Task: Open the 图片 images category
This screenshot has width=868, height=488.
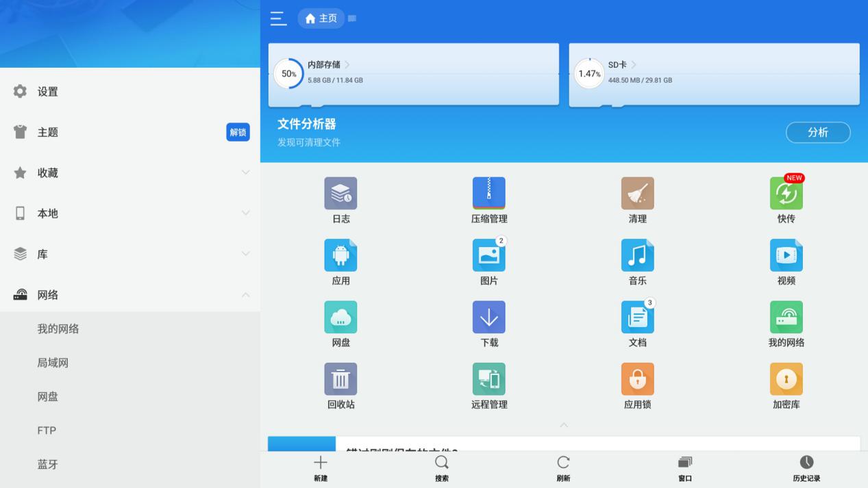Action: pos(489,255)
